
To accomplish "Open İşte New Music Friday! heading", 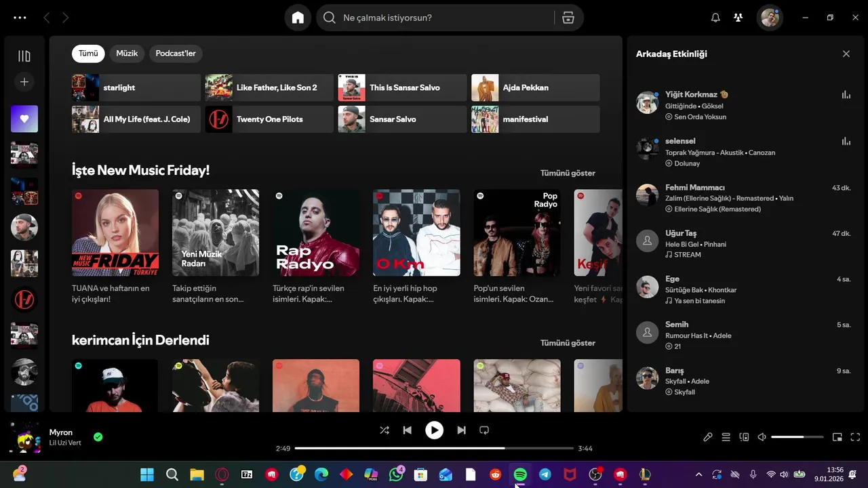I will click(x=141, y=170).
